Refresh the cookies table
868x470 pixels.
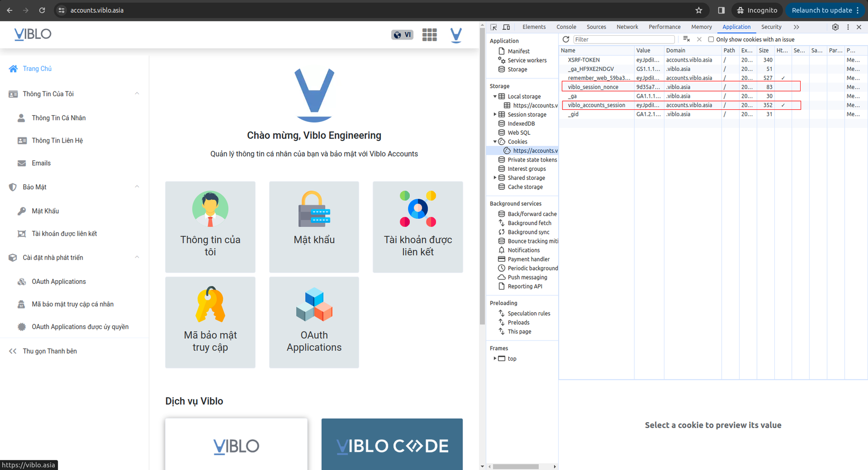(x=566, y=39)
